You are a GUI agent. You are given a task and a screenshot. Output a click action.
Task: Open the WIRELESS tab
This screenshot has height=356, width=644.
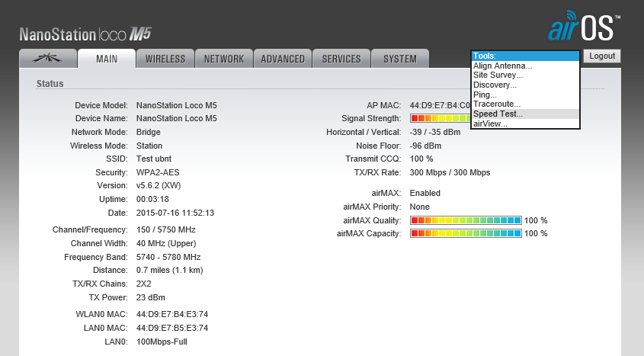coord(165,59)
